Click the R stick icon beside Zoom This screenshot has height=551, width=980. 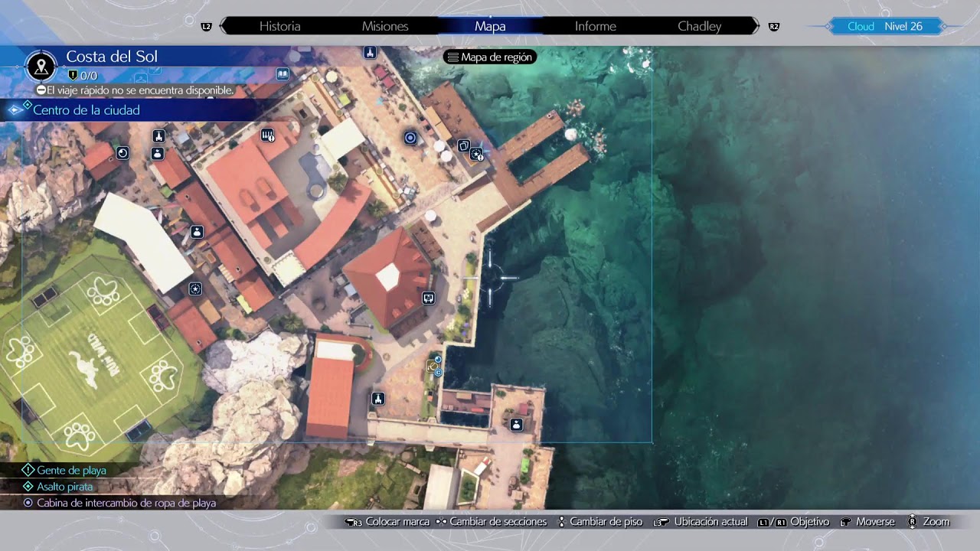coord(913,522)
